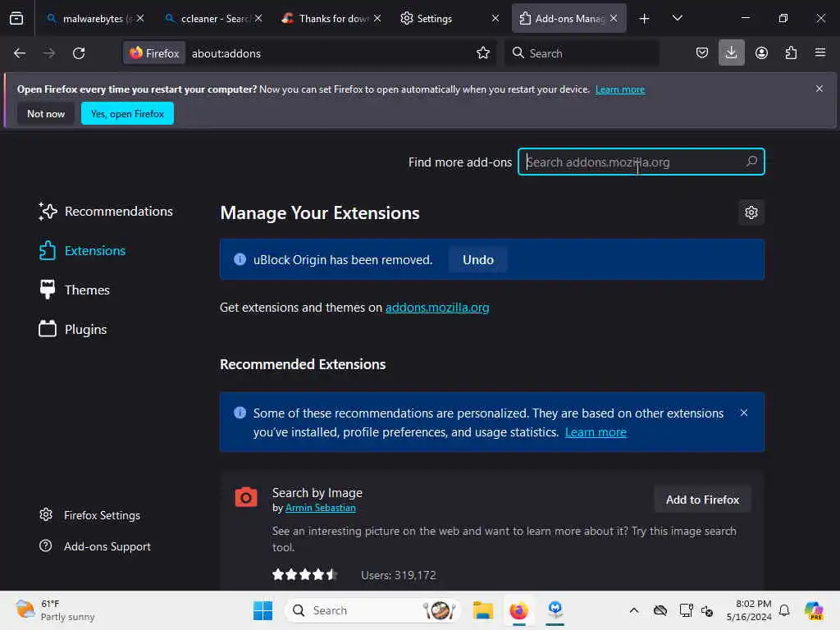Click the Windows taskbar Search box
This screenshot has height=630, width=840.
[374, 610]
